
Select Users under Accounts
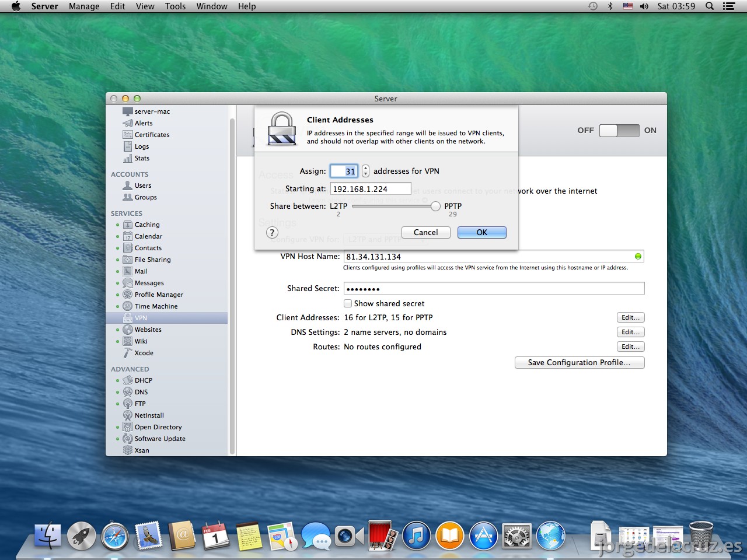pyautogui.click(x=137, y=185)
